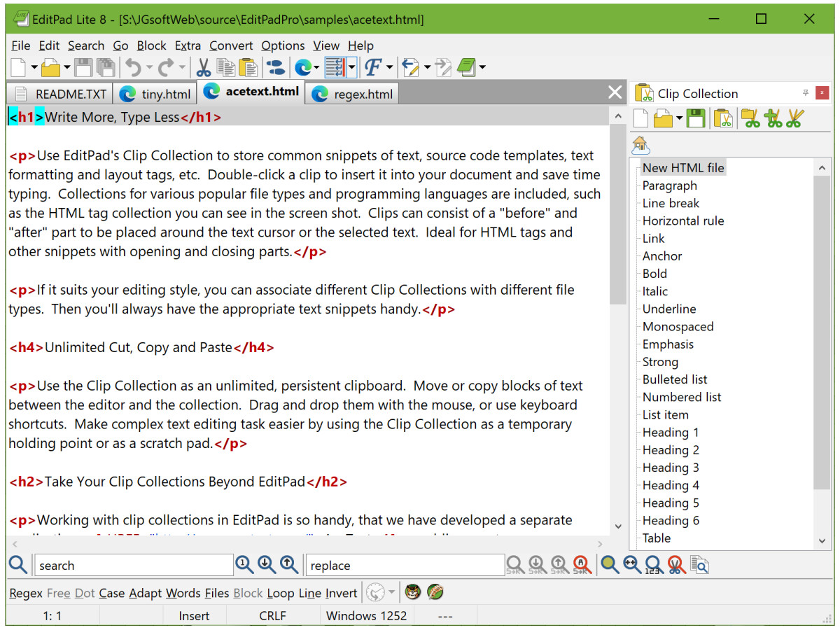This screenshot has width=840, height=630.
Task: Click the Save file floppy icon
Action: pos(83,68)
